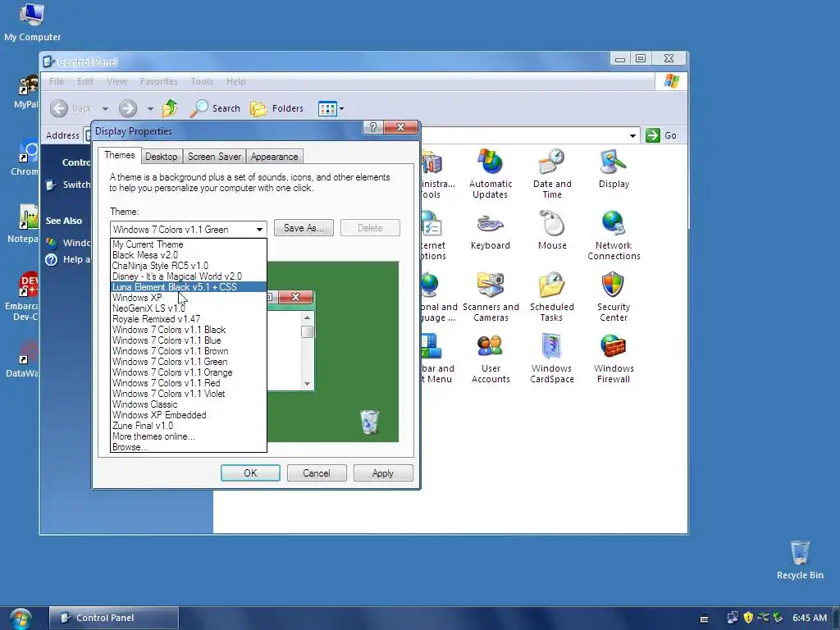840x630 pixels.
Task: Click the system clock showing 6:45 AM
Action: (810, 618)
